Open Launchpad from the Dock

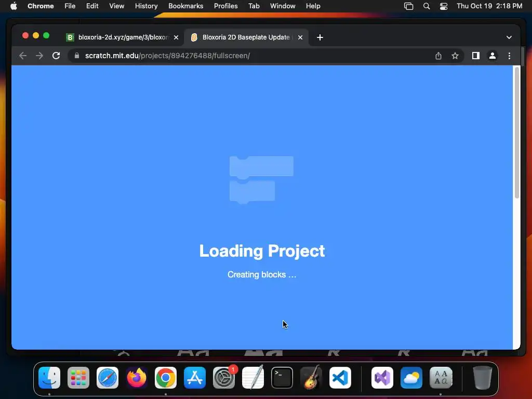(78, 378)
